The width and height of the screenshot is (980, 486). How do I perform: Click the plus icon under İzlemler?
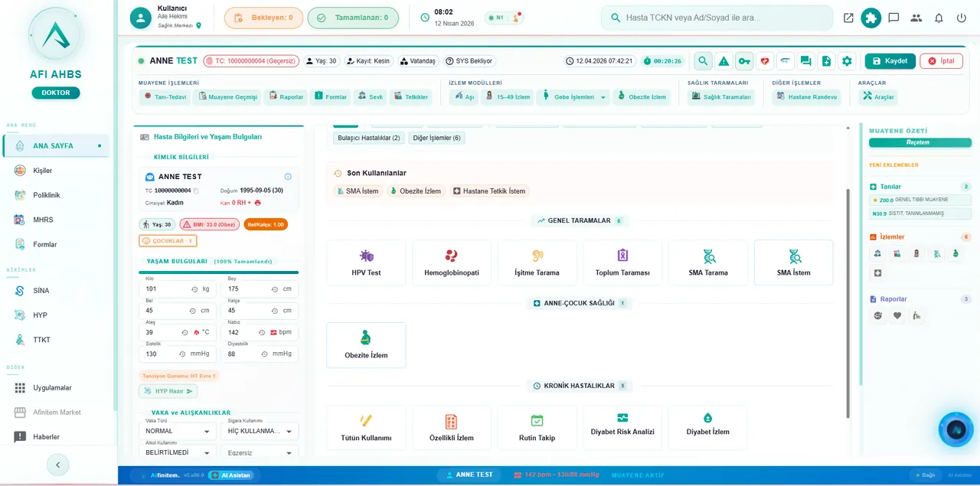coord(878,273)
